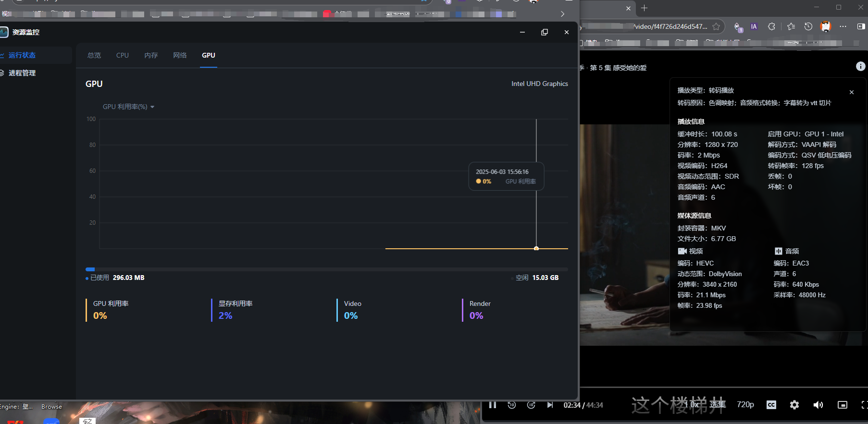Click the GPU memory usage bar
868x424 pixels.
click(x=327, y=269)
